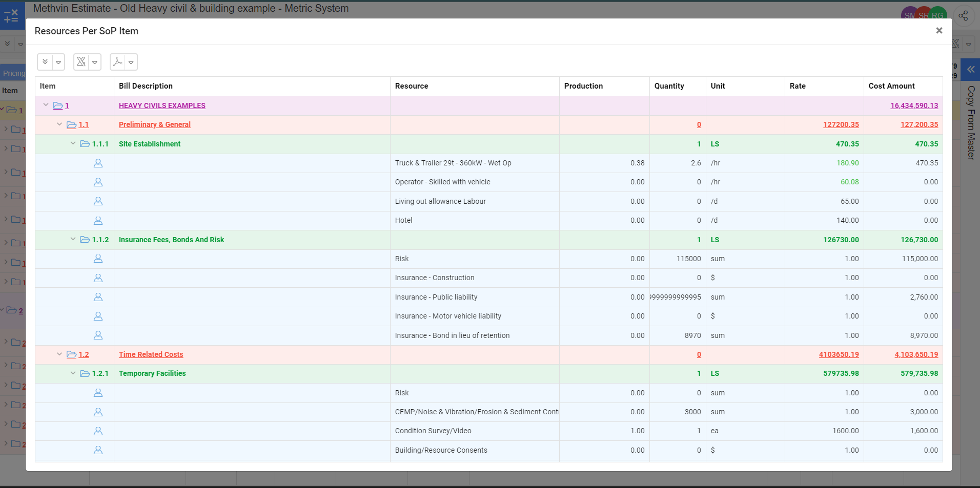This screenshot has width=980, height=488.
Task: Click the Cost Amount column header
Action: [891, 86]
